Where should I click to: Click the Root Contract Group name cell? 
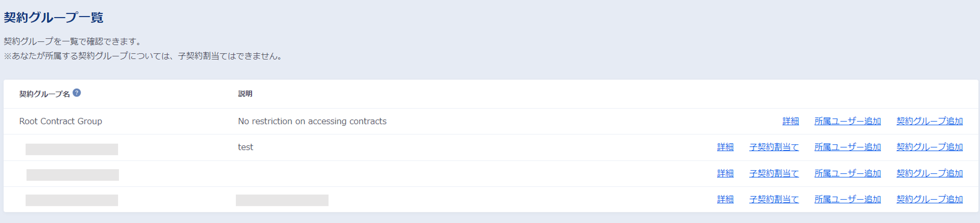point(61,121)
